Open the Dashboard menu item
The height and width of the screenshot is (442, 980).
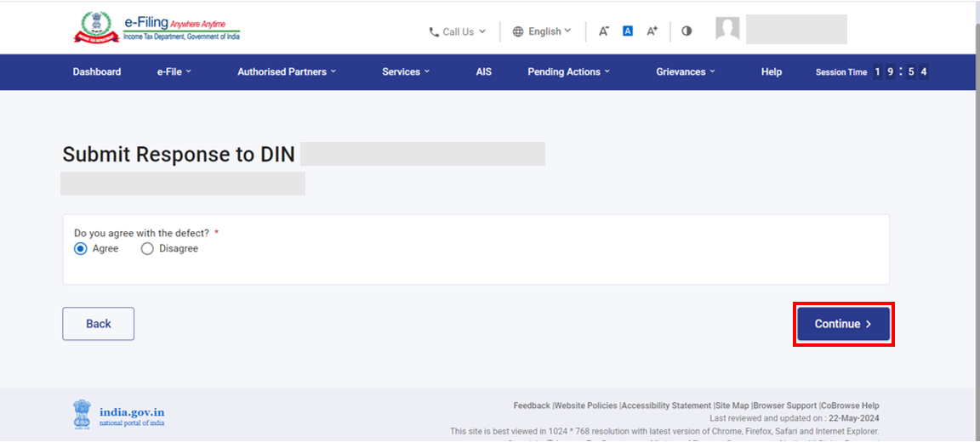pyautogui.click(x=97, y=72)
